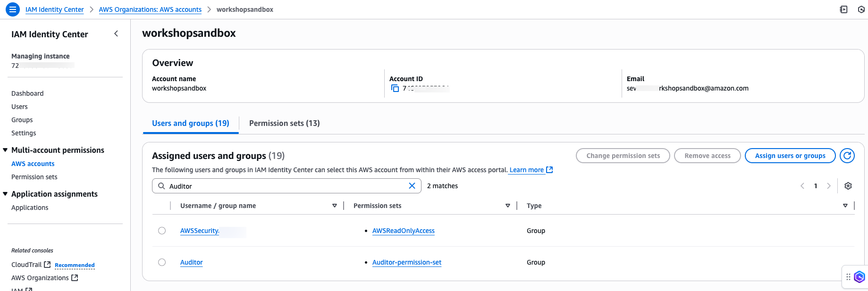
Task: Collapse the IAM Identity Center sidebar
Action: click(x=116, y=33)
